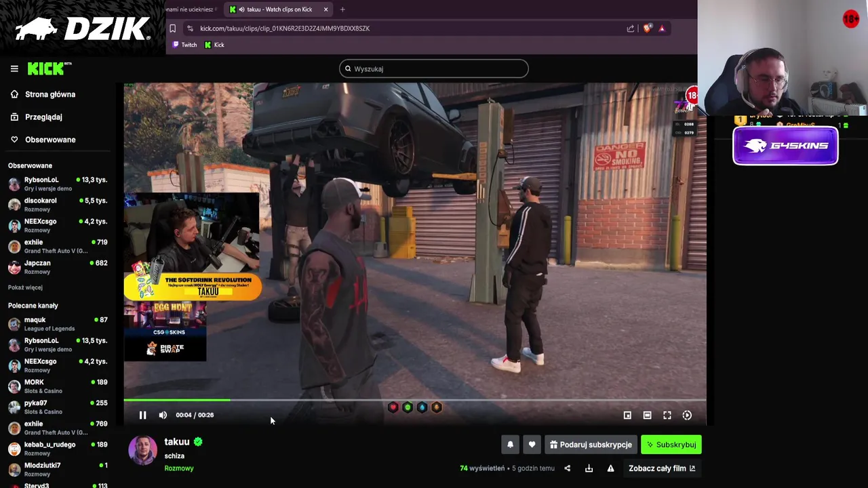Viewport: 868px width, 488px height.
Task: Click the blue hexagon badge in the clip
Action: (422, 407)
